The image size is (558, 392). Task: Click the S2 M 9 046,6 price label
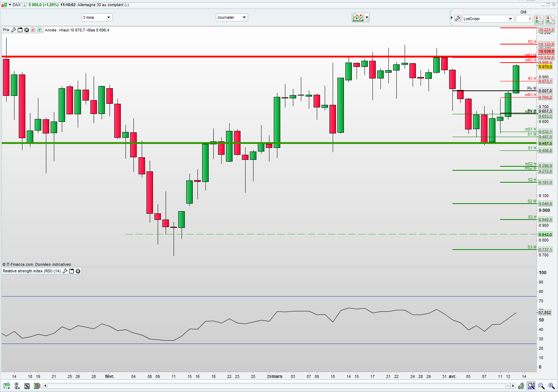[545, 204]
